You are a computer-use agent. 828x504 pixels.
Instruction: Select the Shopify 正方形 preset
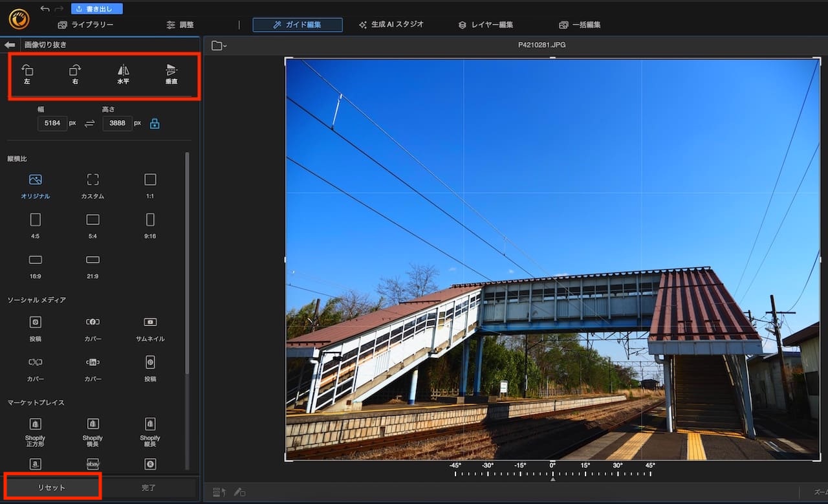coord(35,432)
